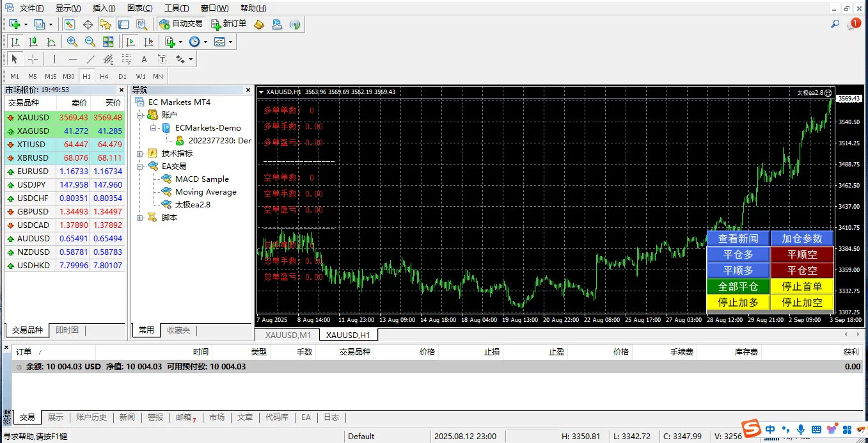Screen dimensions: 868x443
Task: Open the tile windows layout icon
Action: (108, 42)
